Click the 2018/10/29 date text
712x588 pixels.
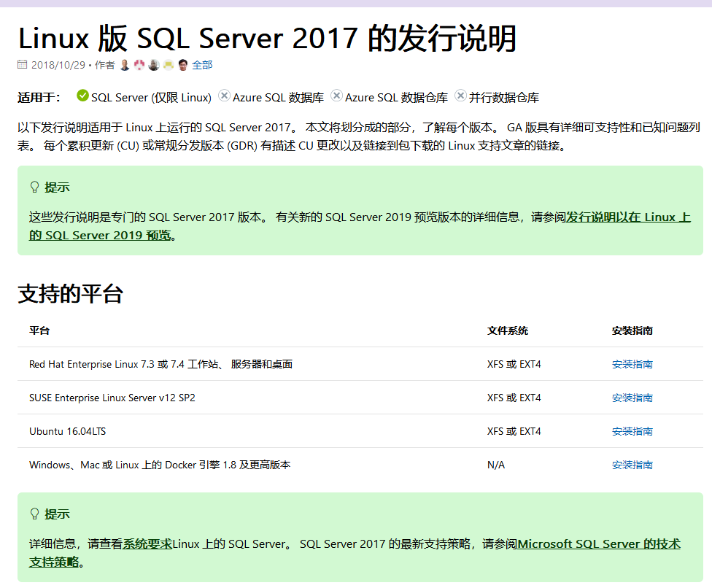(58, 65)
